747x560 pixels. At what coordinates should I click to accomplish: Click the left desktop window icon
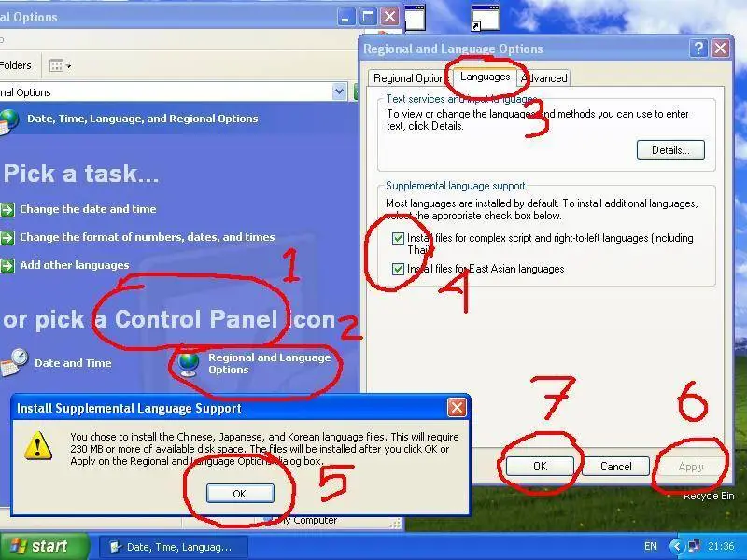point(415,18)
